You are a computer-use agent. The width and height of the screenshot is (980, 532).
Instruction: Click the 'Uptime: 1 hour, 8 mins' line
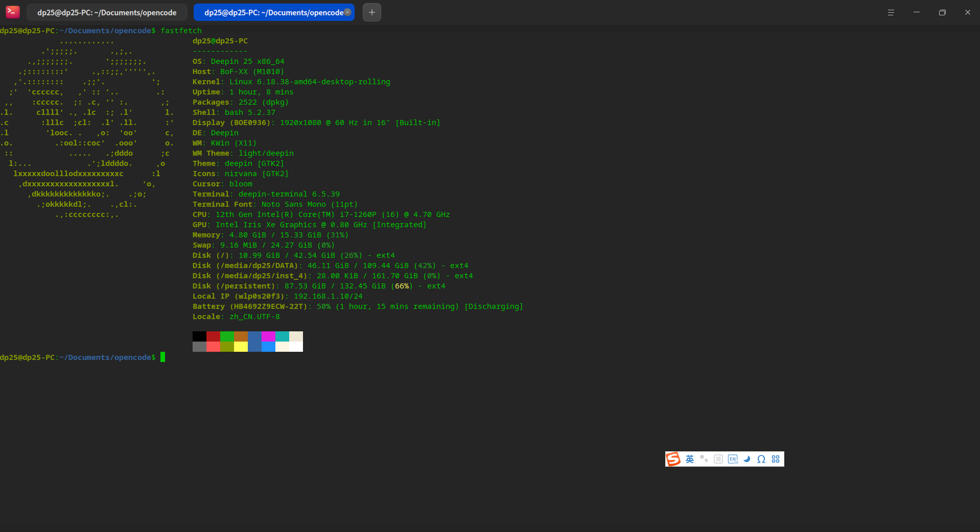(243, 92)
